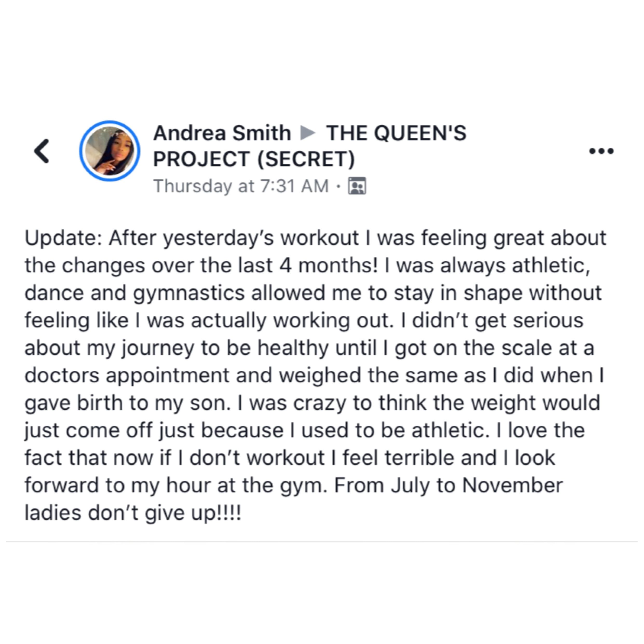Open the three-dot post options menu
The height and width of the screenshot is (644, 644).
pyautogui.click(x=601, y=151)
